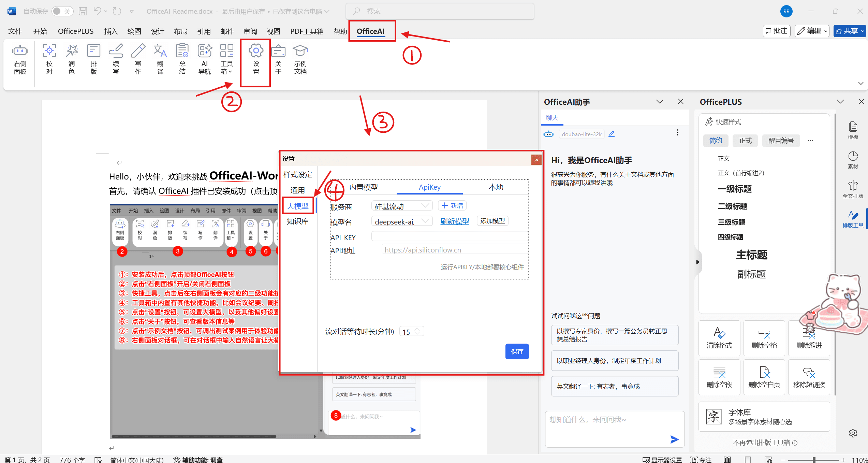Open the 审阅 ribbon tab
The image size is (868, 463).
250,31
